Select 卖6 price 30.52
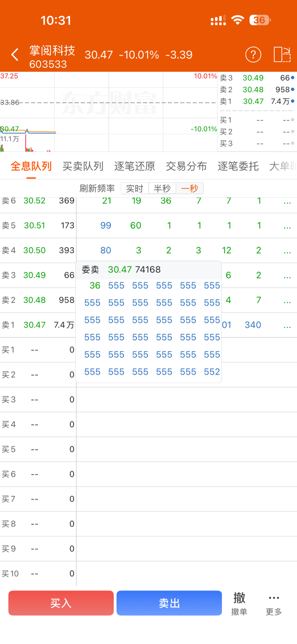The image size is (297, 644). click(x=34, y=201)
